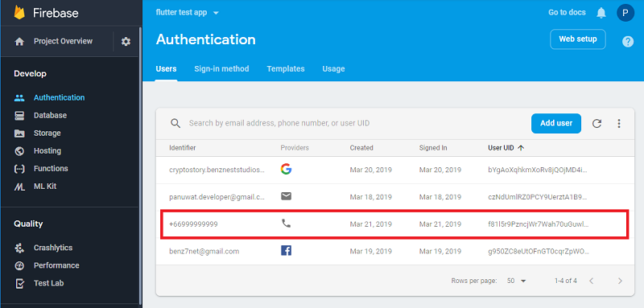
Task: Click the Add user button
Action: click(x=556, y=124)
